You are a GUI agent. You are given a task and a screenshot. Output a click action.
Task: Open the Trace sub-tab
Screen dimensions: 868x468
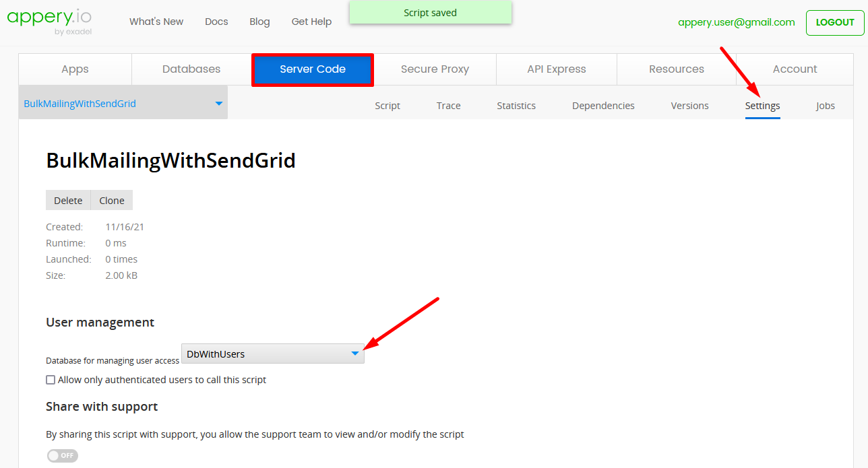pyautogui.click(x=449, y=106)
